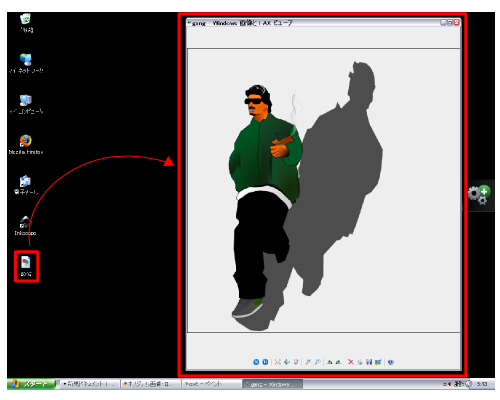Start the slide show from viewer toolbar
Screen dimensions: 500x400
pos(296,362)
